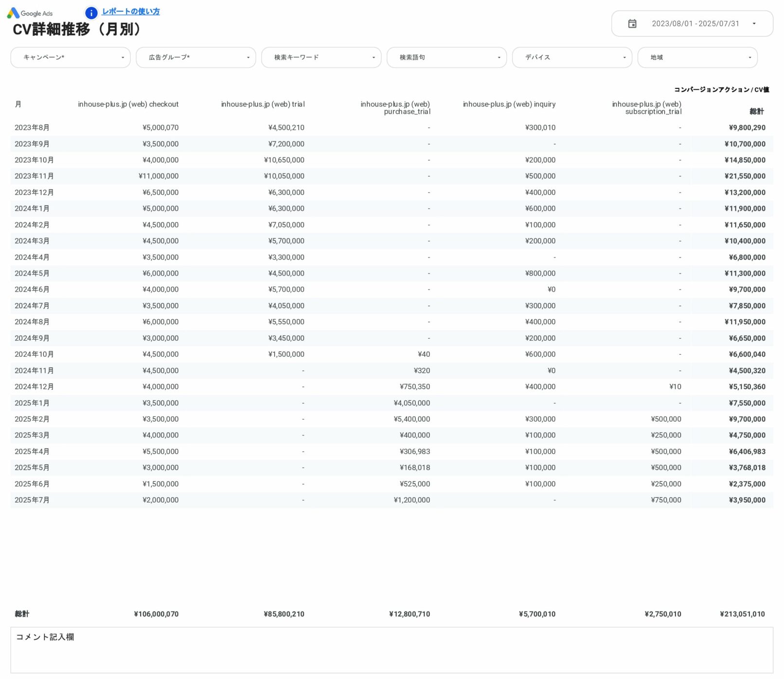
Task: Sort by the checkout column header
Action: point(128,104)
